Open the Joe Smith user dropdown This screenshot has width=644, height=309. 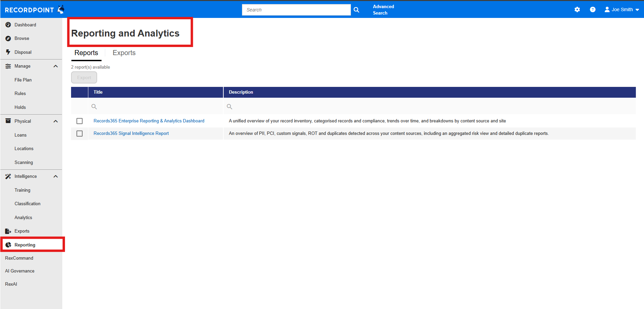pos(622,9)
